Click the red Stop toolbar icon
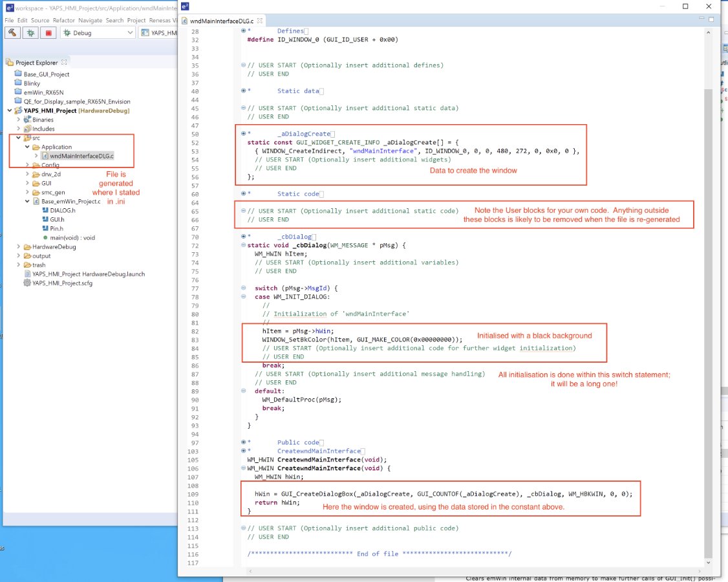 [x=48, y=33]
